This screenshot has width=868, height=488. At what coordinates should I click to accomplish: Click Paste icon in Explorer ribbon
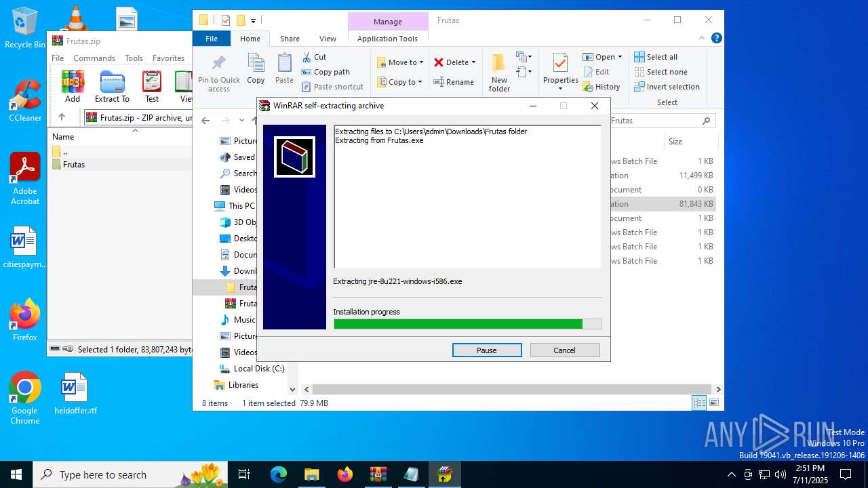(284, 69)
